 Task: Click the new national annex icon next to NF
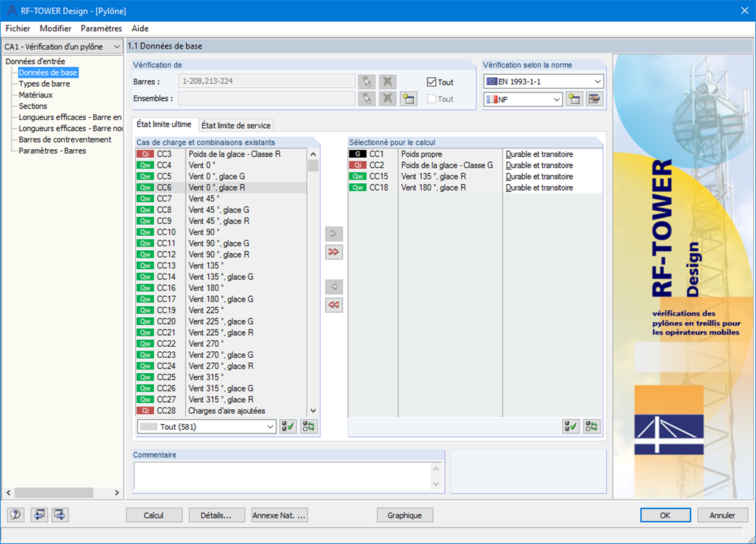(574, 99)
